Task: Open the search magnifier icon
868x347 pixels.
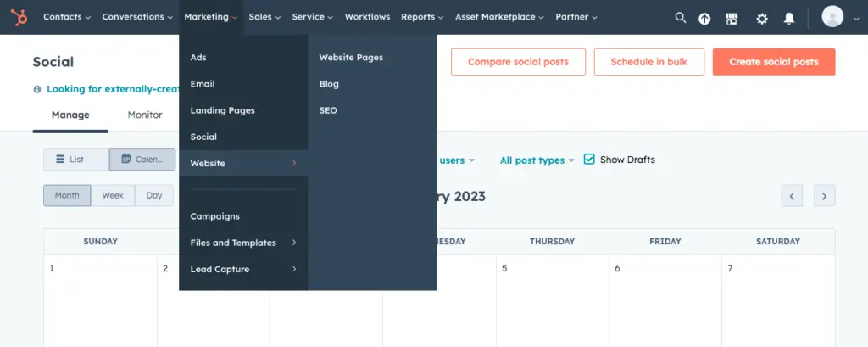Action: 681,18
